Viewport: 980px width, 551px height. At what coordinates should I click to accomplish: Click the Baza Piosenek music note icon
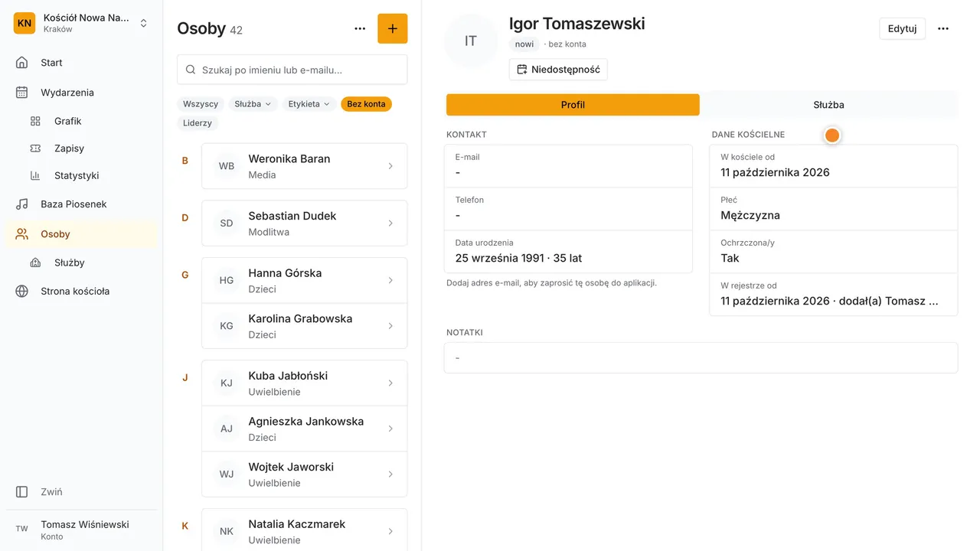coord(22,204)
